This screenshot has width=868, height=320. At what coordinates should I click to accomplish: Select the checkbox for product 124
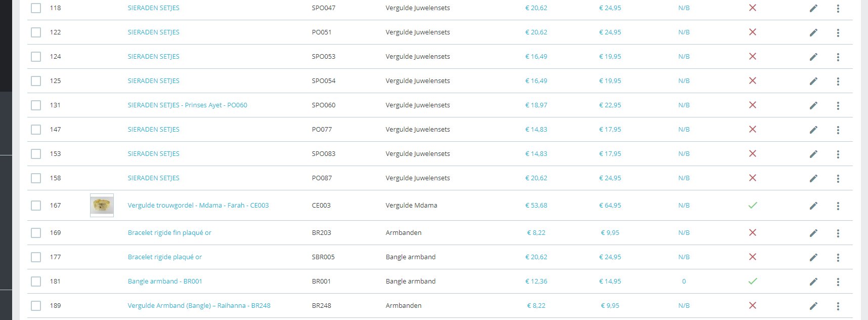click(x=36, y=57)
